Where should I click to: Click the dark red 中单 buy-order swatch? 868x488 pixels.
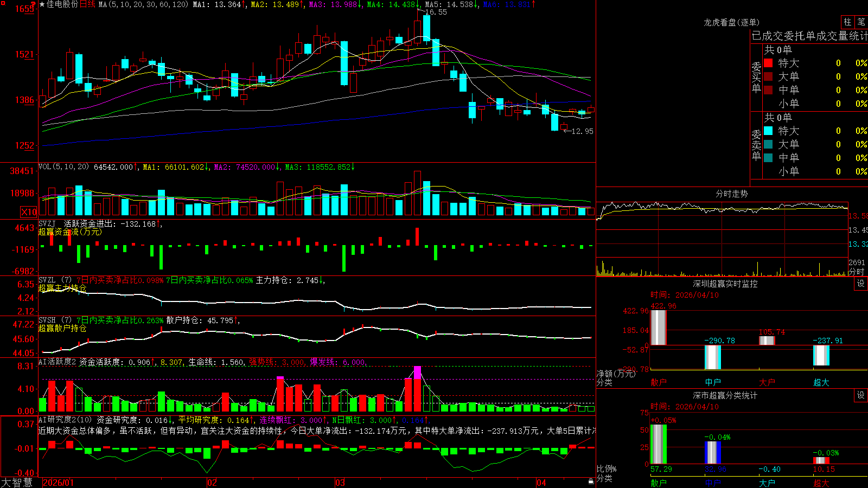(768, 90)
